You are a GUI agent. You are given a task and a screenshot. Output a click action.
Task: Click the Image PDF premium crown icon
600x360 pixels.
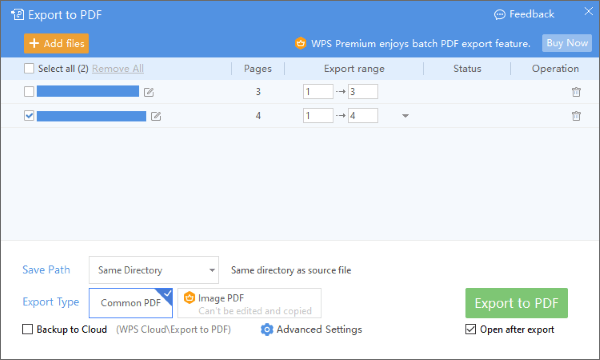coord(189,298)
